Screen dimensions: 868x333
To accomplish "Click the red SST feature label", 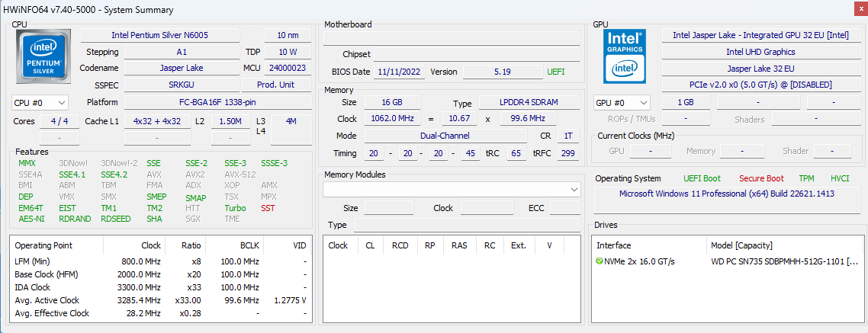I will coord(268,209).
